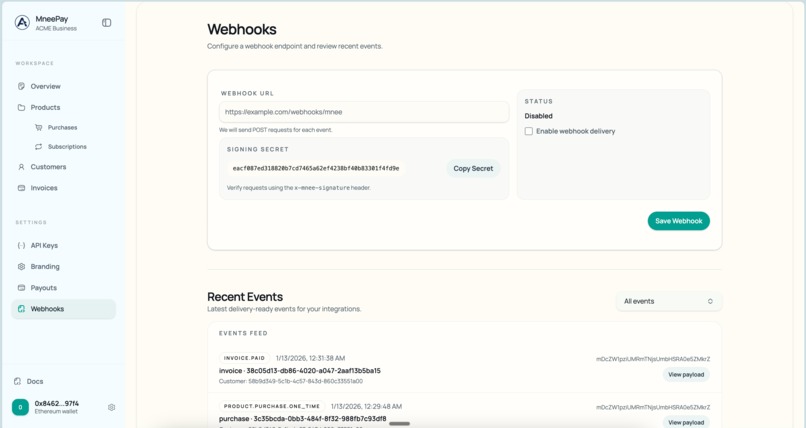Click Save Webhook button
The image size is (806, 428).
tap(679, 221)
